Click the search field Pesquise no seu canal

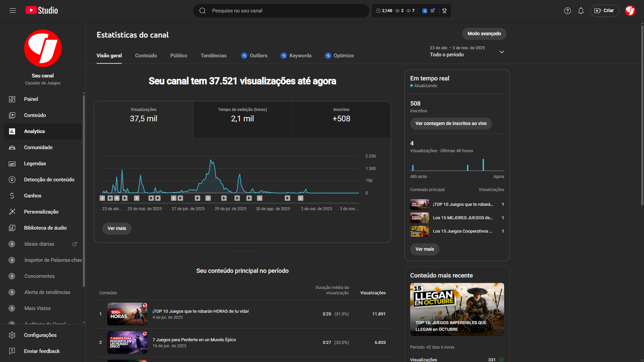(x=282, y=11)
